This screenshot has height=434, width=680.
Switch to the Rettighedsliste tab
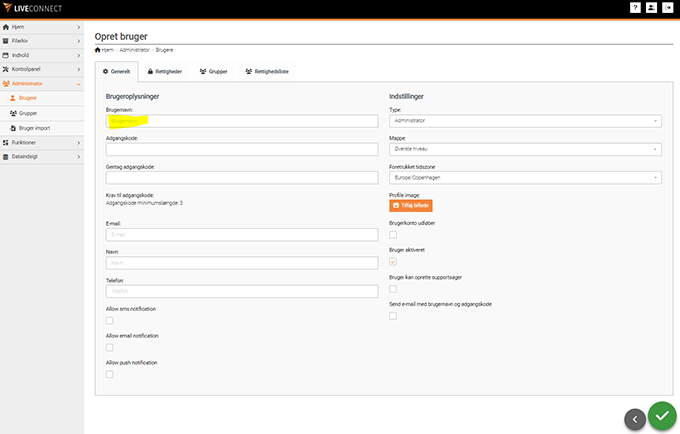tap(267, 72)
